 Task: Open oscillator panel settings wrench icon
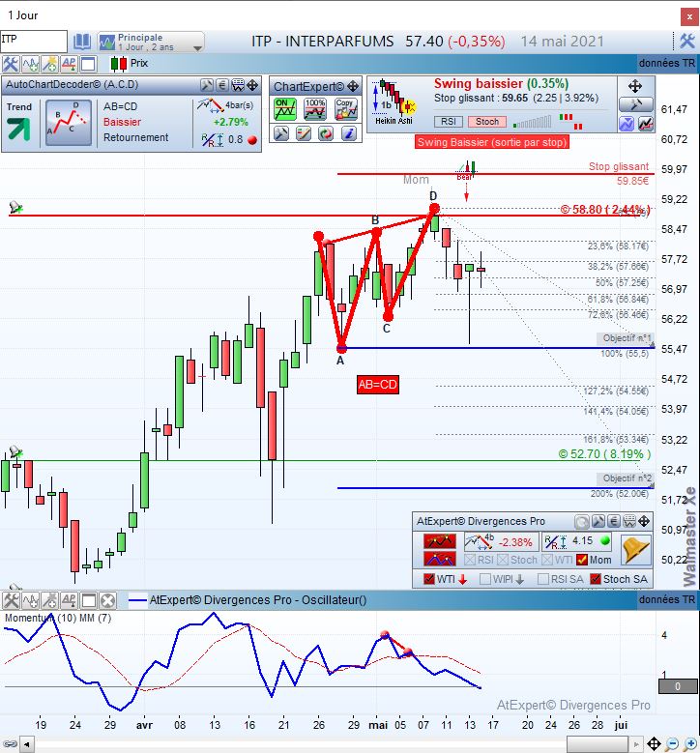coord(10,601)
